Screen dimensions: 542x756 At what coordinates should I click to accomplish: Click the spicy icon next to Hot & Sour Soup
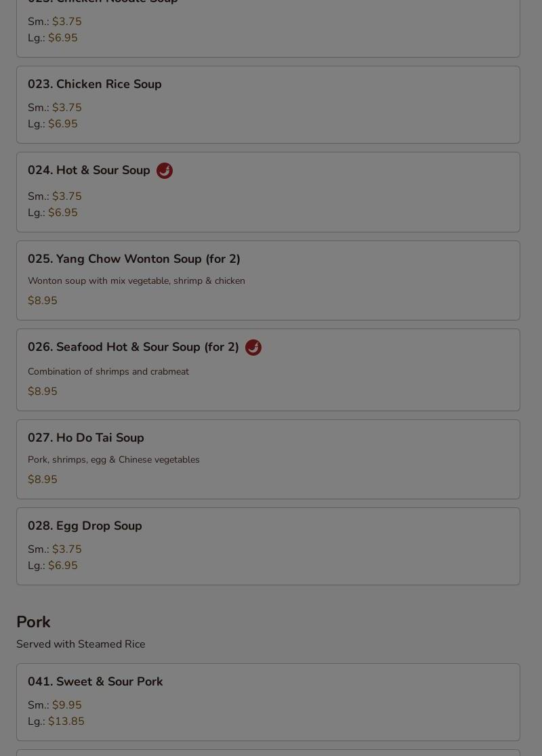point(165,171)
